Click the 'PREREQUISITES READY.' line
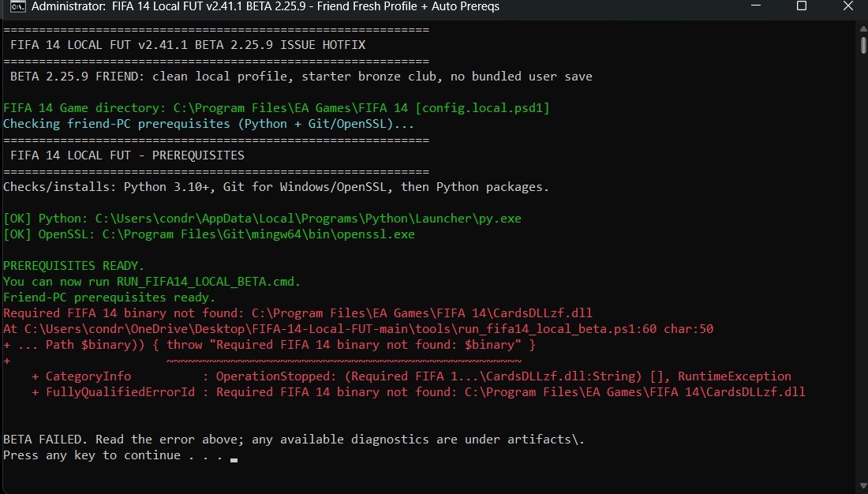 [x=73, y=266]
